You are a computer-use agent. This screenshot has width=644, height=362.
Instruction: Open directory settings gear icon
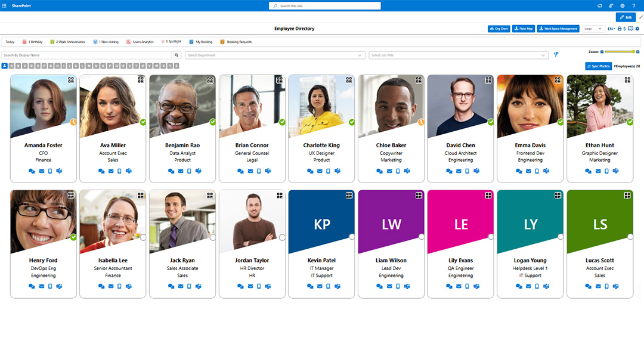637,29
